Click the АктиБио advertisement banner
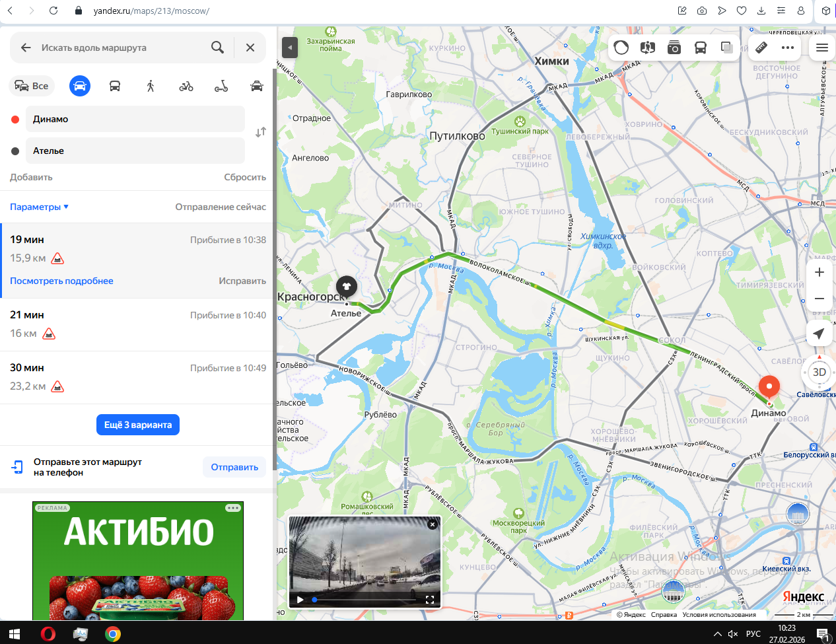This screenshot has height=644, width=836. [138, 561]
